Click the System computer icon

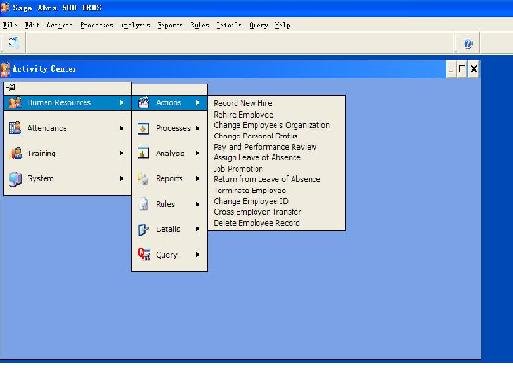click(15, 179)
